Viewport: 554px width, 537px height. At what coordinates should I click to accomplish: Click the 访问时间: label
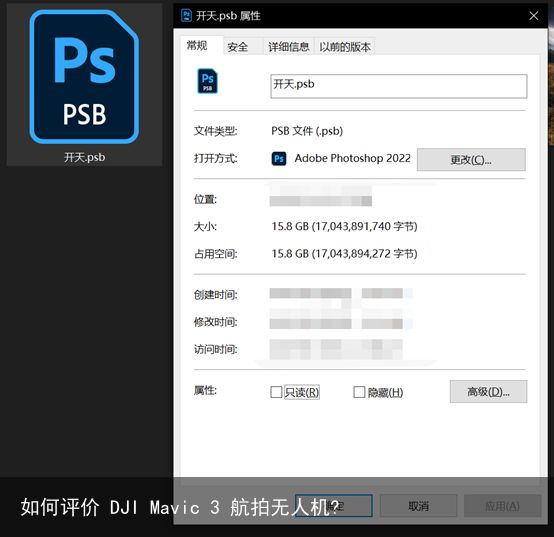216,349
